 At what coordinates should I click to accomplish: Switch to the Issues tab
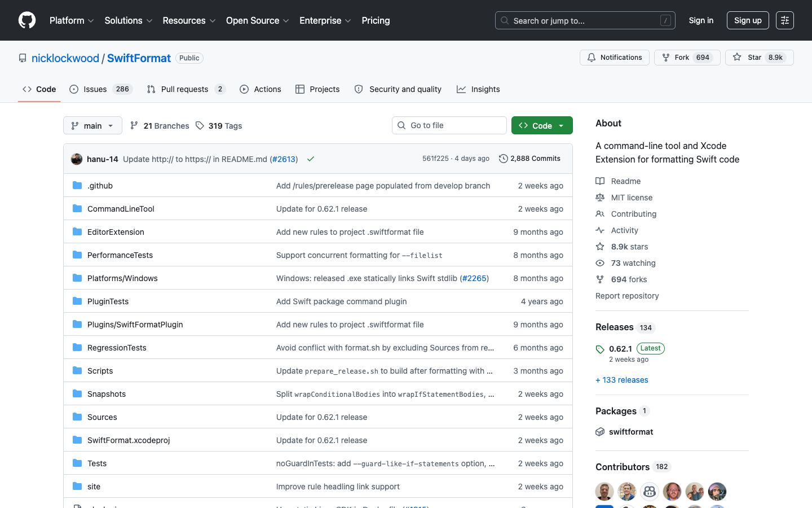click(101, 89)
